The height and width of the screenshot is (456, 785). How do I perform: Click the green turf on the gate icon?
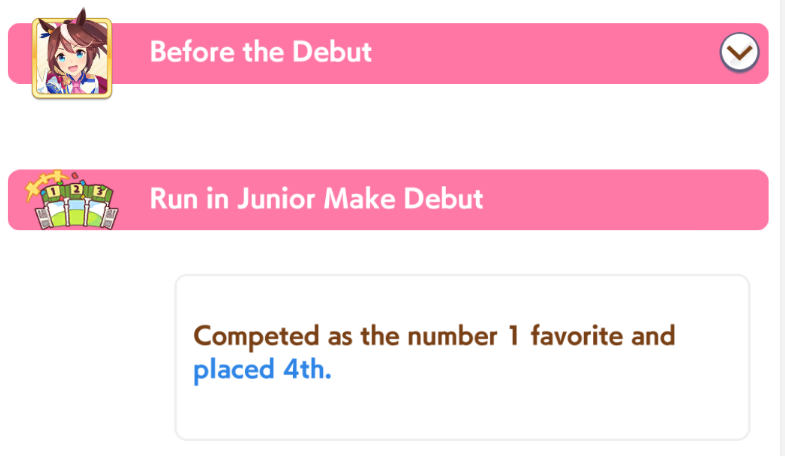[x=75, y=218]
